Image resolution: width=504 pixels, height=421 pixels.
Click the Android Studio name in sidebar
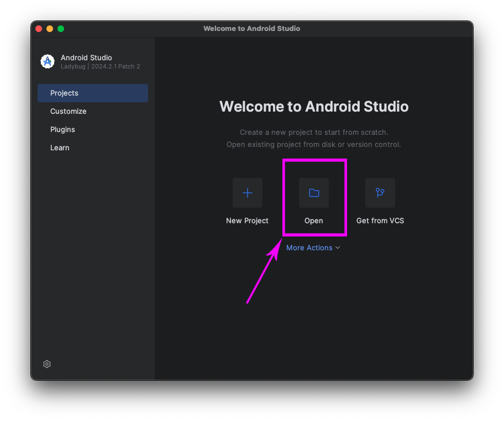coord(86,57)
